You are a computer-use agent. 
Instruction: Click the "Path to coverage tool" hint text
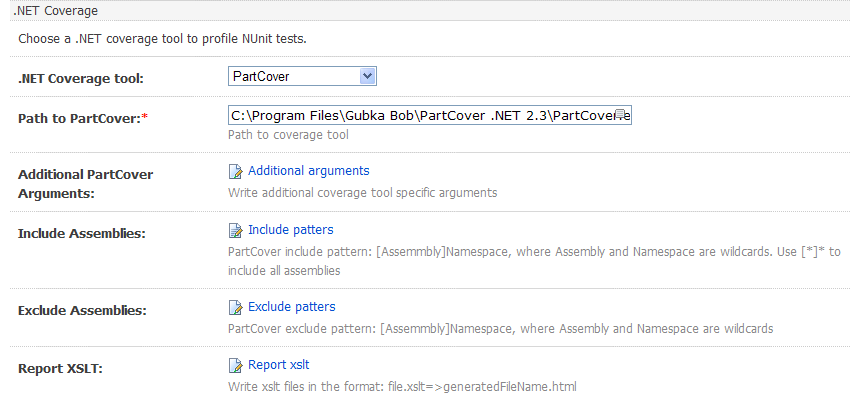(x=288, y=135)
